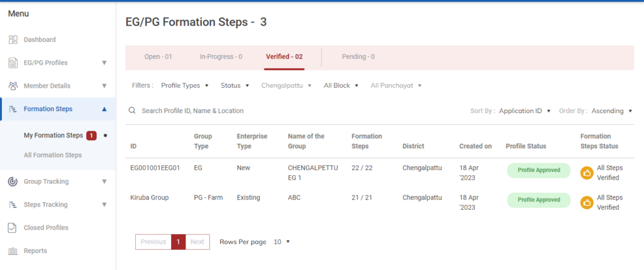Viewport: 644px width, 270px height.
Task: Click thumbs-up status icon for CHENGALPETTU EG 1
Action: (x=586, y=172)
